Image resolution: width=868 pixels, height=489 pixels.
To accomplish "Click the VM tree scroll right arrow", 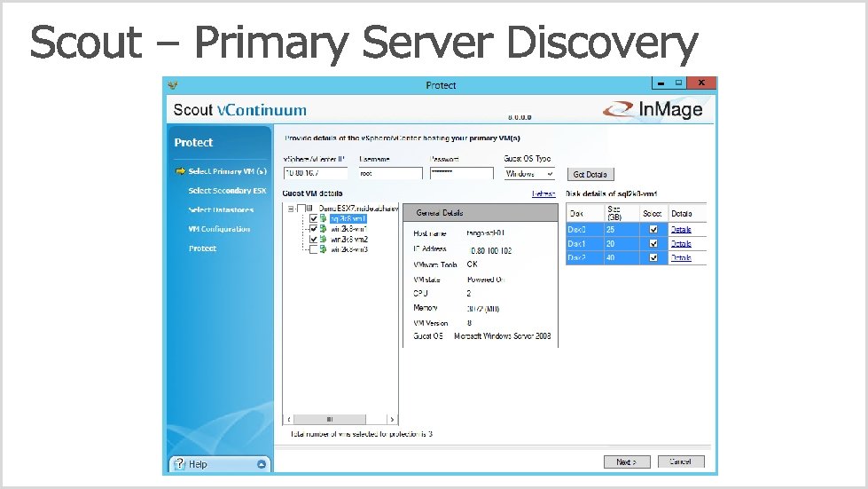I will (392, 419).
